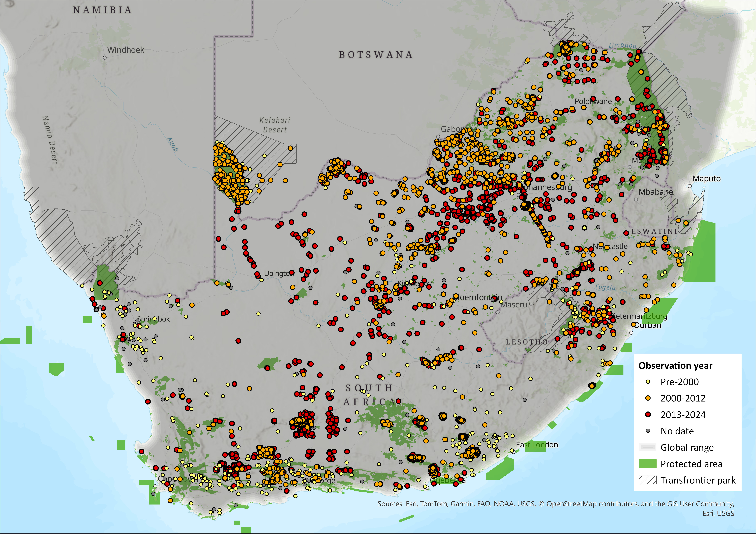
Task: Click the Windhoek city marker circle
Action: [x=105, y=58]
